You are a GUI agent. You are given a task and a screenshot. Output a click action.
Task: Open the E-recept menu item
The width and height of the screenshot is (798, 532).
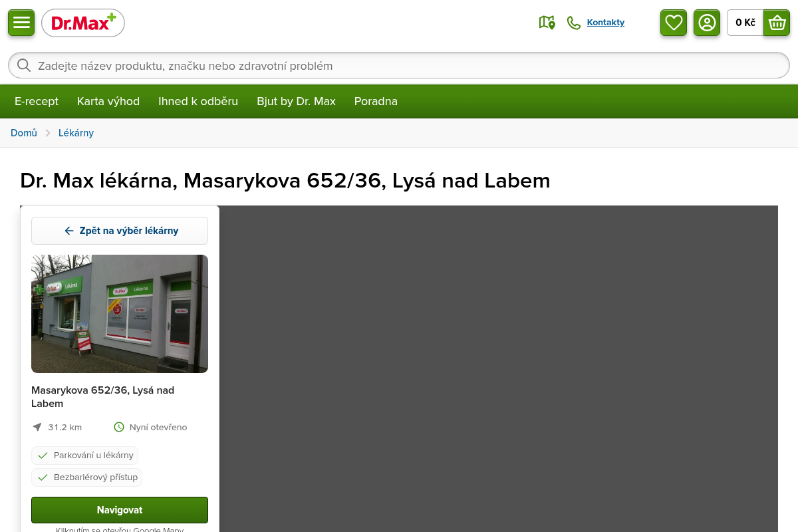(x=37, y=101)
